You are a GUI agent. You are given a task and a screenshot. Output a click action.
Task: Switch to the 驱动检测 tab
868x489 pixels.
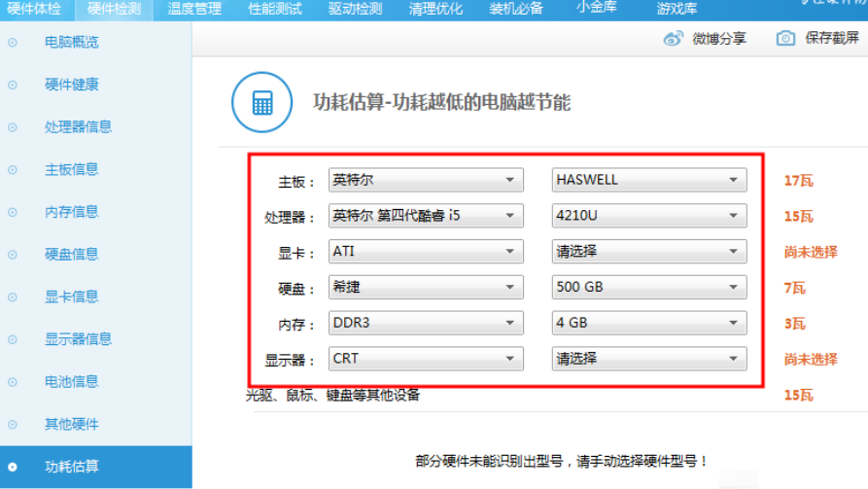click(x=355, y=9)
